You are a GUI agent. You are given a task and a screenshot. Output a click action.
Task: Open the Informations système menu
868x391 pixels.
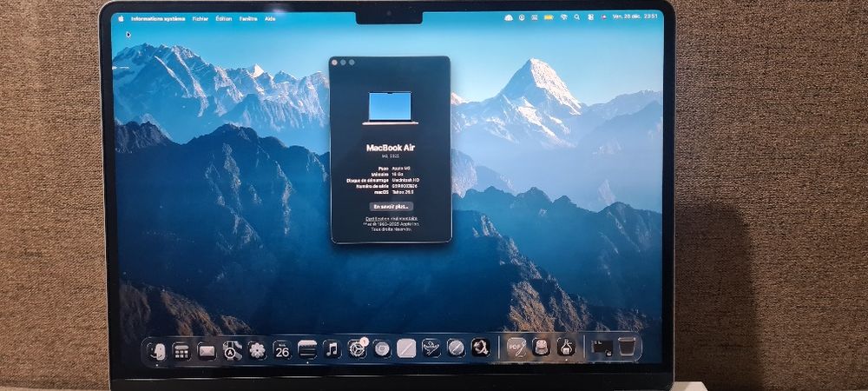point(158,18)
